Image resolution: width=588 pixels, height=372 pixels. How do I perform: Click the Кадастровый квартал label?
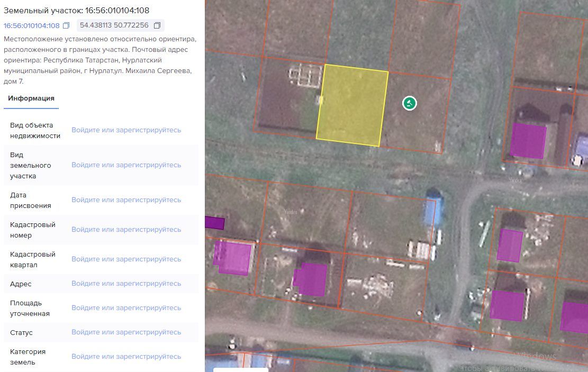33,259
